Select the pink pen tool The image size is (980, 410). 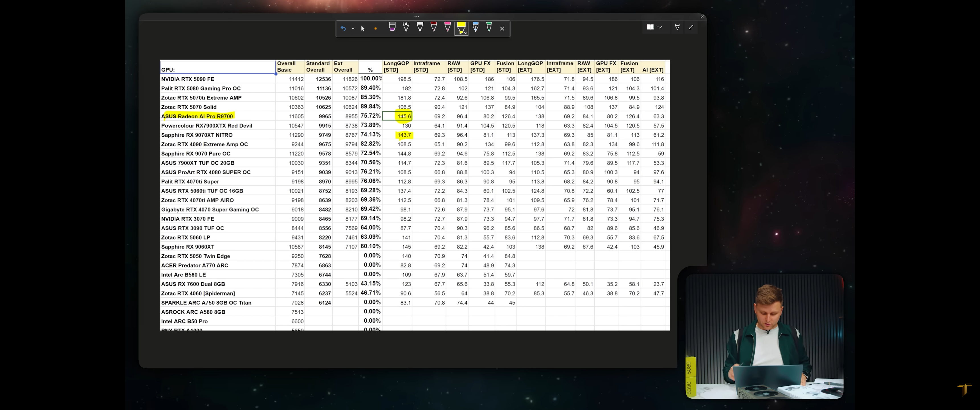447,27
